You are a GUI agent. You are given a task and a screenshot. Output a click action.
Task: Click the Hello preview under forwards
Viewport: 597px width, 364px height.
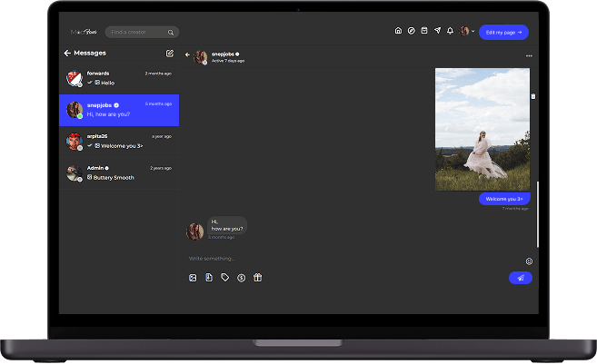pos(108,83)
